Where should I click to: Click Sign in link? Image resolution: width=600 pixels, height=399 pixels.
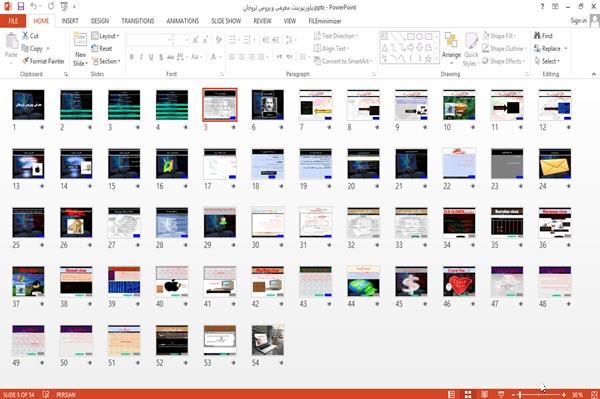[578, 21]
